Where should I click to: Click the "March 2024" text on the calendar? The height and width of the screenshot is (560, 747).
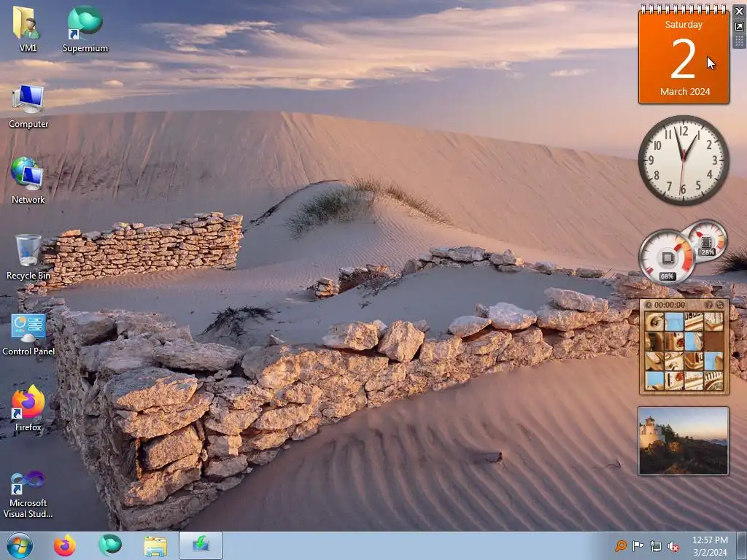click(x=685, y=91)
